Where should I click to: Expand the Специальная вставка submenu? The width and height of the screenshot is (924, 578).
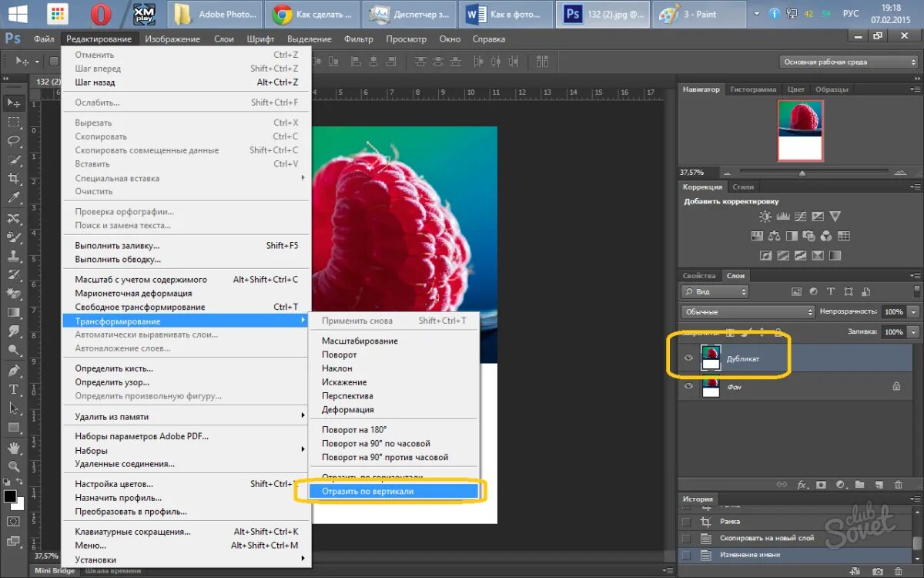point(187,178)
